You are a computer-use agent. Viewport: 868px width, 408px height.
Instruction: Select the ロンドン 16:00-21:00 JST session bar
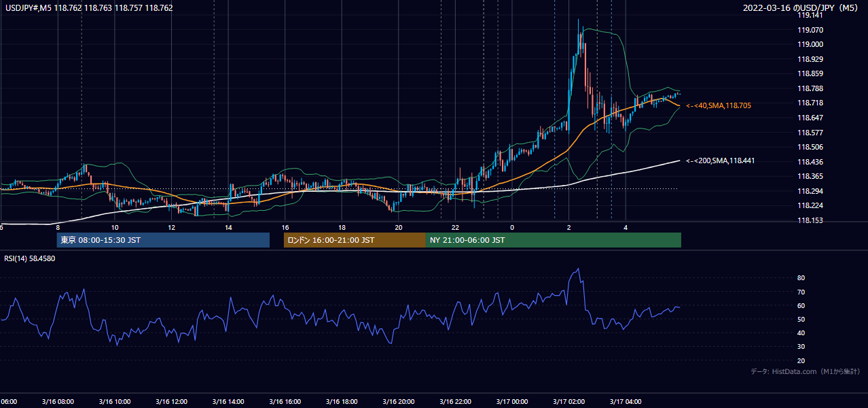[x=355, y=240]
